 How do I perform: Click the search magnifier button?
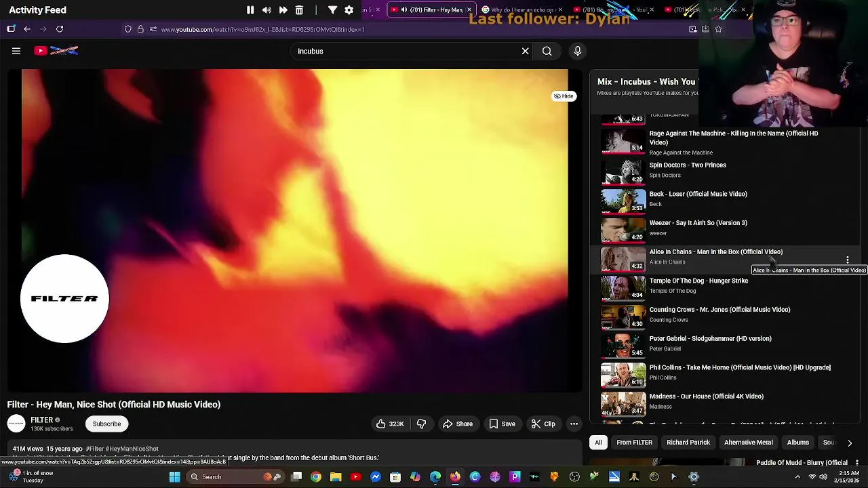(547, 51)
